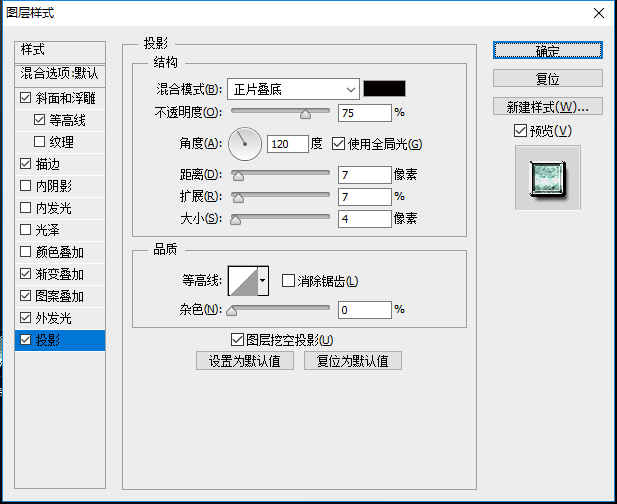Click the 距离 distance input field

pyautogui.click(x=364, y=175)
